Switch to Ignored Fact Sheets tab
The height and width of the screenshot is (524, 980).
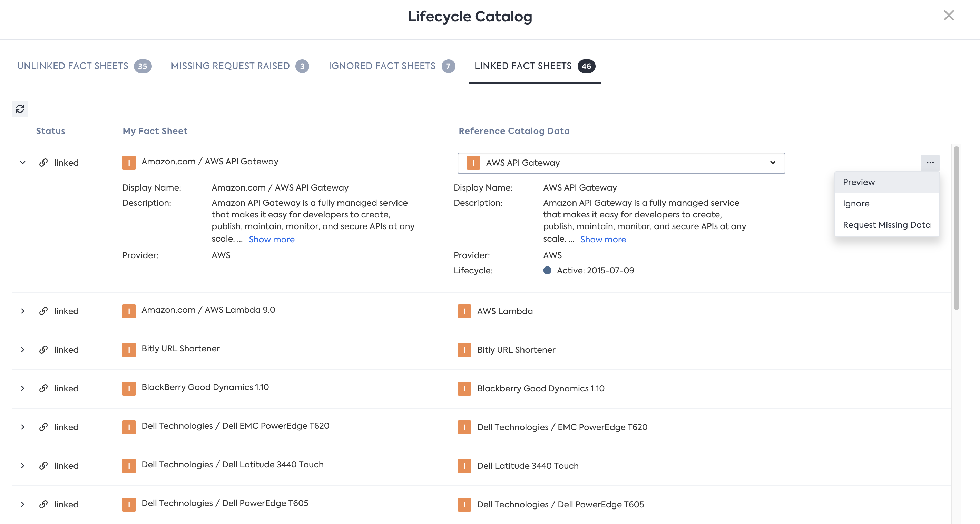[391, 66]
